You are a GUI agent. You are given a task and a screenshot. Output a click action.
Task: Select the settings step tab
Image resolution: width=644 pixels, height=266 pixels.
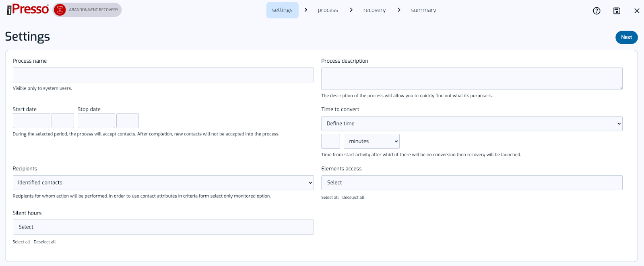point(282,10)
